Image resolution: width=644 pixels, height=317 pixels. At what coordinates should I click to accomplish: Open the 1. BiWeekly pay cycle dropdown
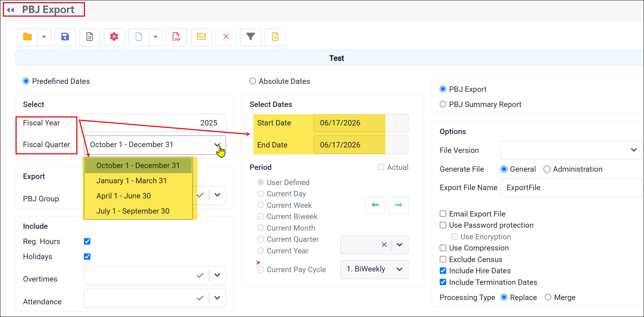tap(374, 269)
